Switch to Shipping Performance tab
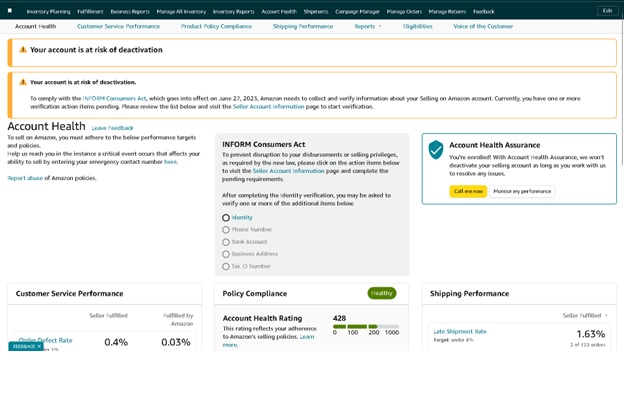Viewport: 624px width, 400px height. point(303,26)
